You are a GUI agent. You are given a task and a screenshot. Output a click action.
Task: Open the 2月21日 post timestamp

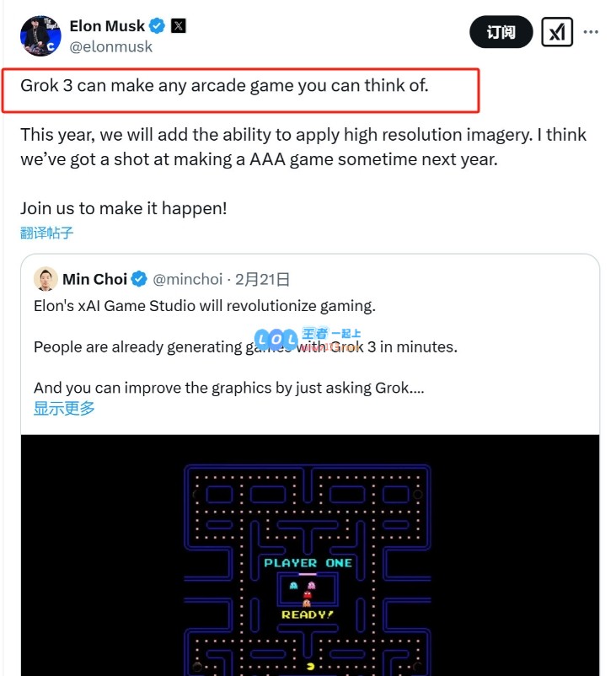(x=261, y=279)
